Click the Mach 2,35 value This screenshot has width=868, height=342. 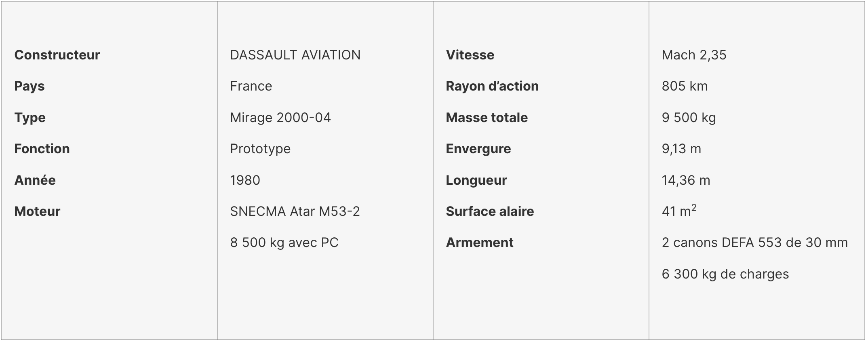point(694,55)
